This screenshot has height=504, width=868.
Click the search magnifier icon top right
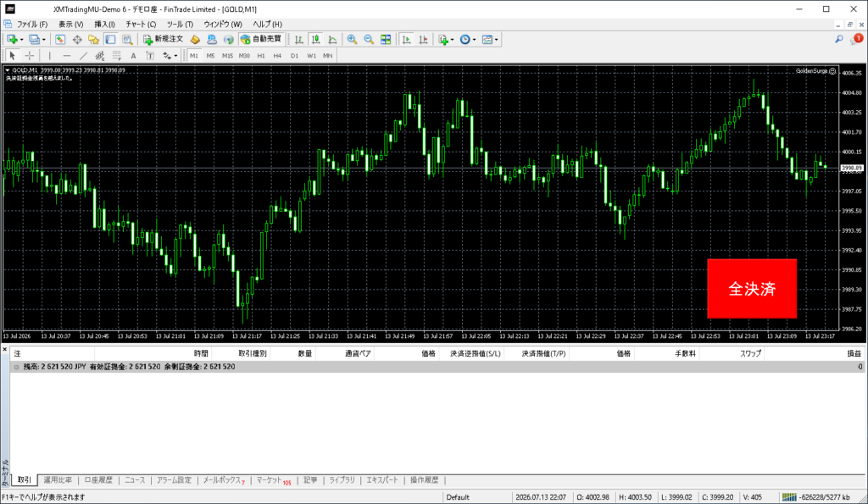click(839, 39)
